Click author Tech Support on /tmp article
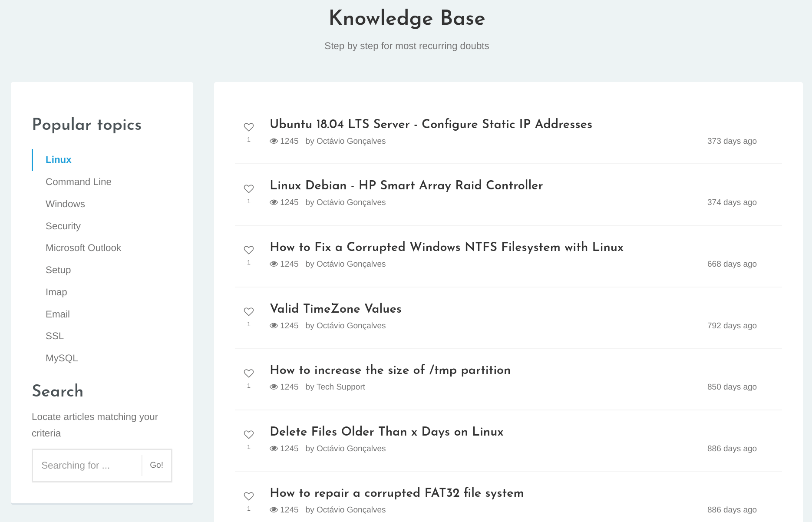 (341, 387)
